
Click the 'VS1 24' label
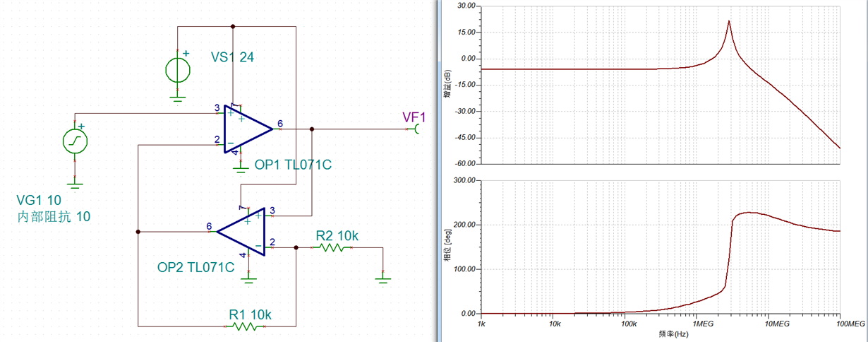(x=232, y=57)
